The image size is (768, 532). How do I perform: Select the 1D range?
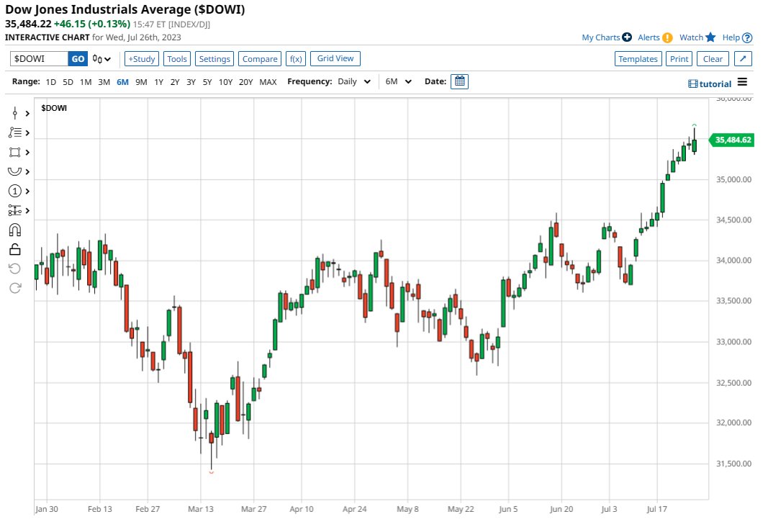[x=51, y=82]
